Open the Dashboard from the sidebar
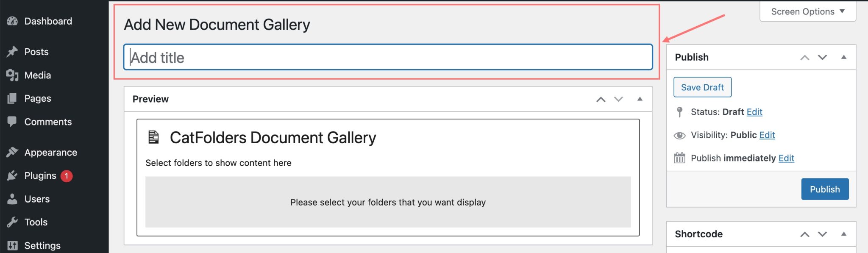Image resolution: width=868 pixels, height=253 pixels. pos(13,21)
